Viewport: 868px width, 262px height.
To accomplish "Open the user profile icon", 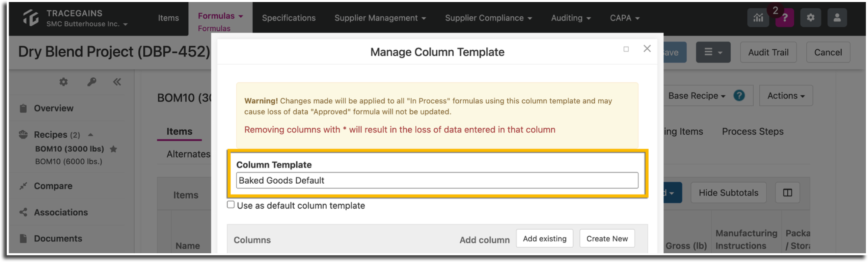I will click(837, 18).
